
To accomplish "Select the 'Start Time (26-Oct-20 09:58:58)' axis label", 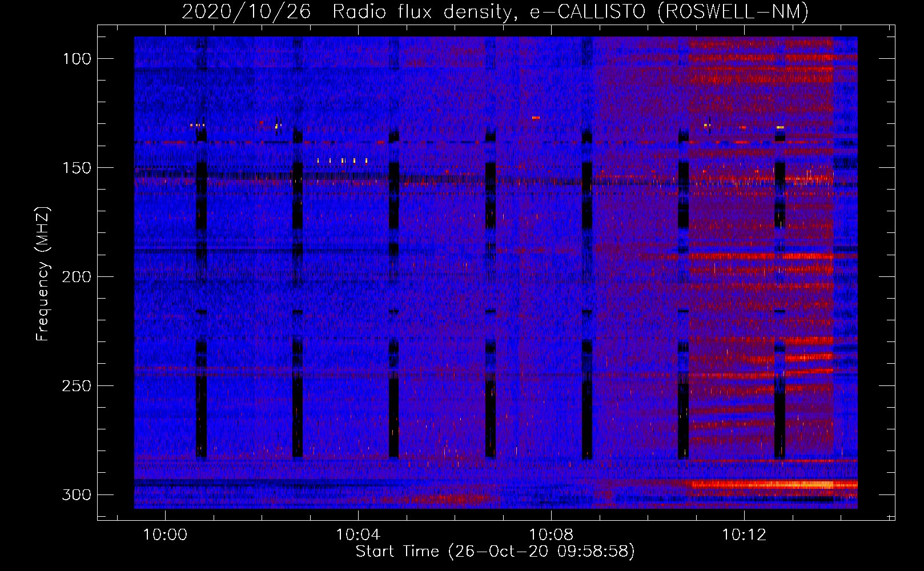I will click(495, 552).
